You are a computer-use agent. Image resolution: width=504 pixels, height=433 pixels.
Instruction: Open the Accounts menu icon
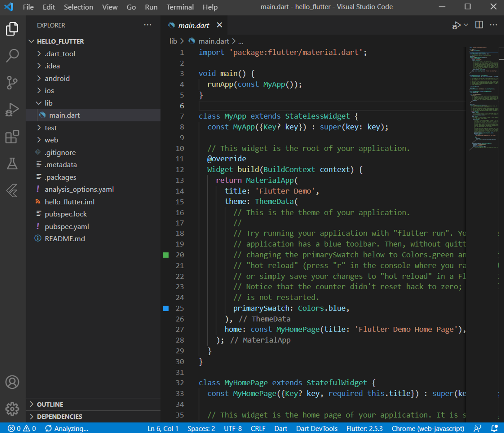12,382
